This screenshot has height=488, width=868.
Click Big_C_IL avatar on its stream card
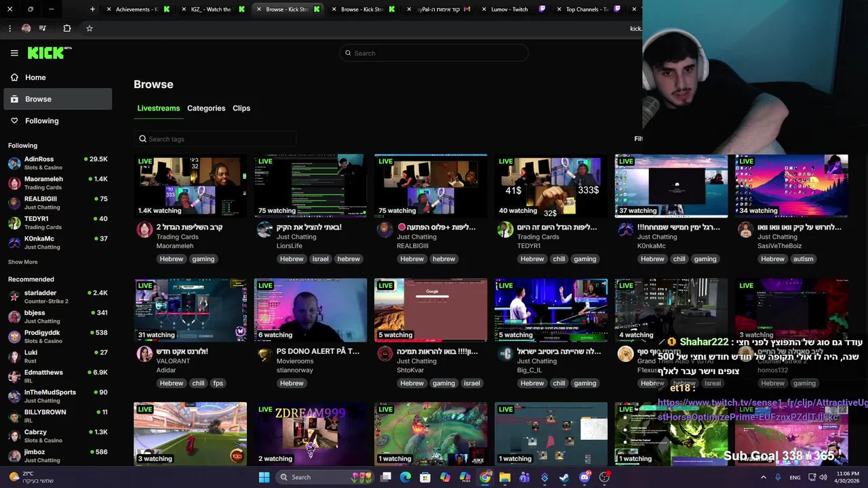coord(505,354)
